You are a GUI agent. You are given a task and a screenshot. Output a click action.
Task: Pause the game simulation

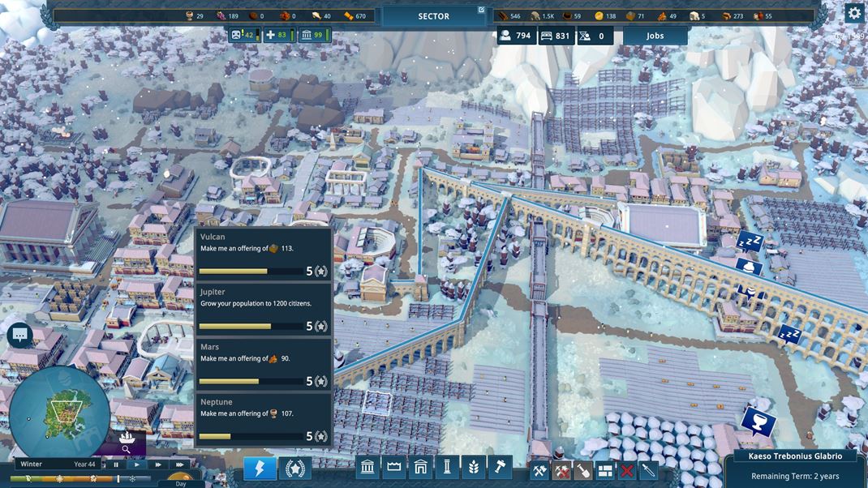tap(116, 465)
